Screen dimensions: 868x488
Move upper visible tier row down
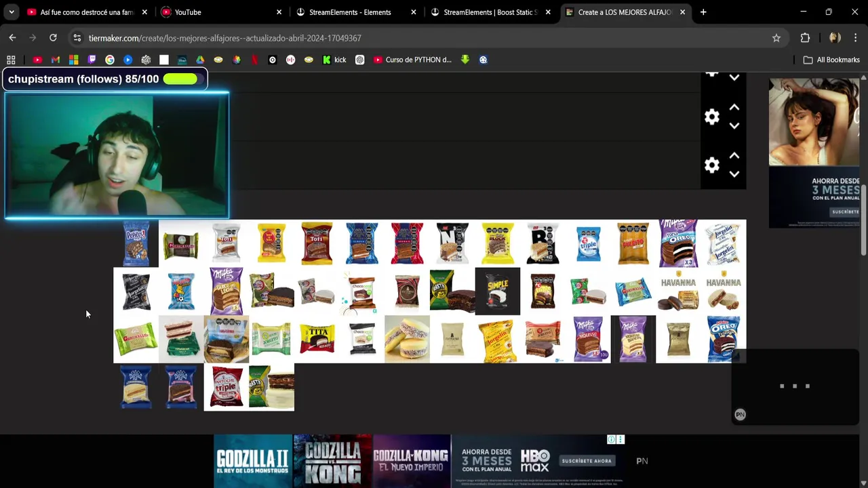tap(734, 126)
